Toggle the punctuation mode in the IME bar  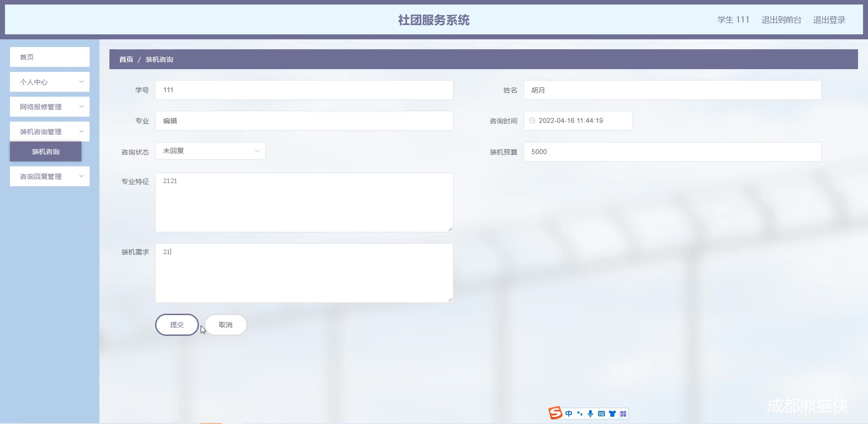(x=580, y=414)
